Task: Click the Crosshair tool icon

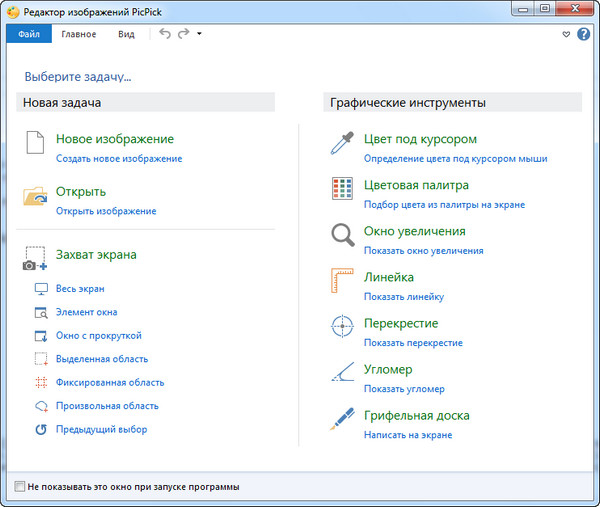Action: point(343,328)
